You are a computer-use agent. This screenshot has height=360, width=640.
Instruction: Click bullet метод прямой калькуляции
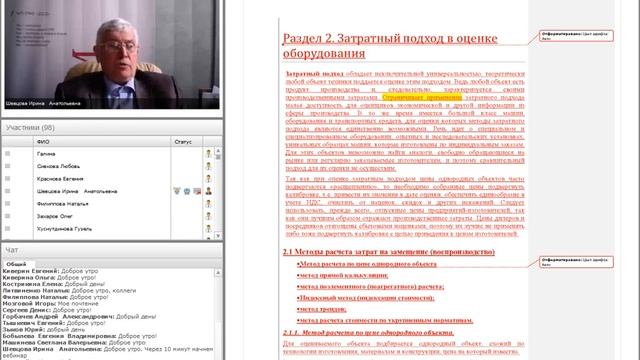tap(342, 275)
